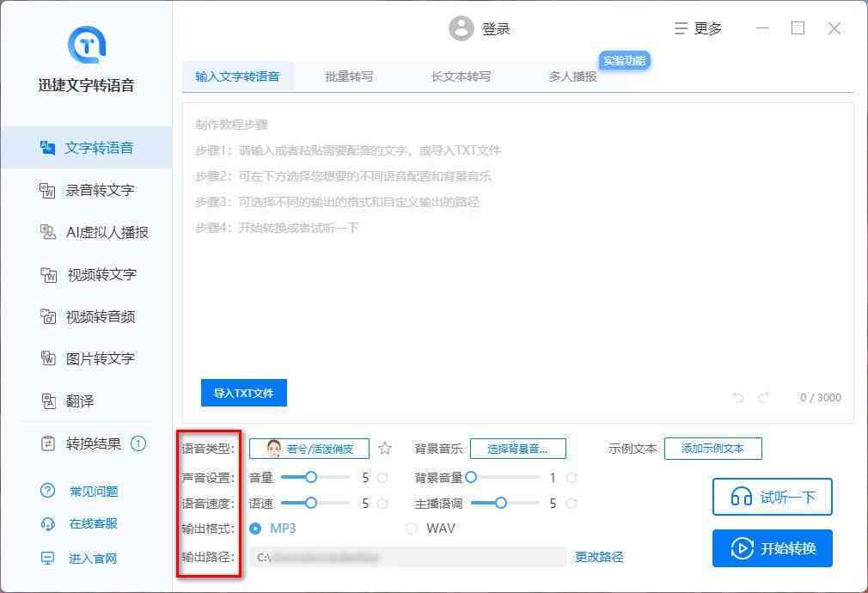This screenshot has height=593, width=868.
Task: Click the 录音转文字 sidebar icon
Action: pos(47,191)
